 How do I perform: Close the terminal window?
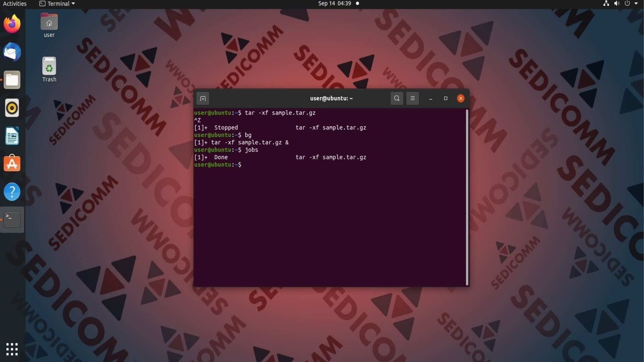461,98
